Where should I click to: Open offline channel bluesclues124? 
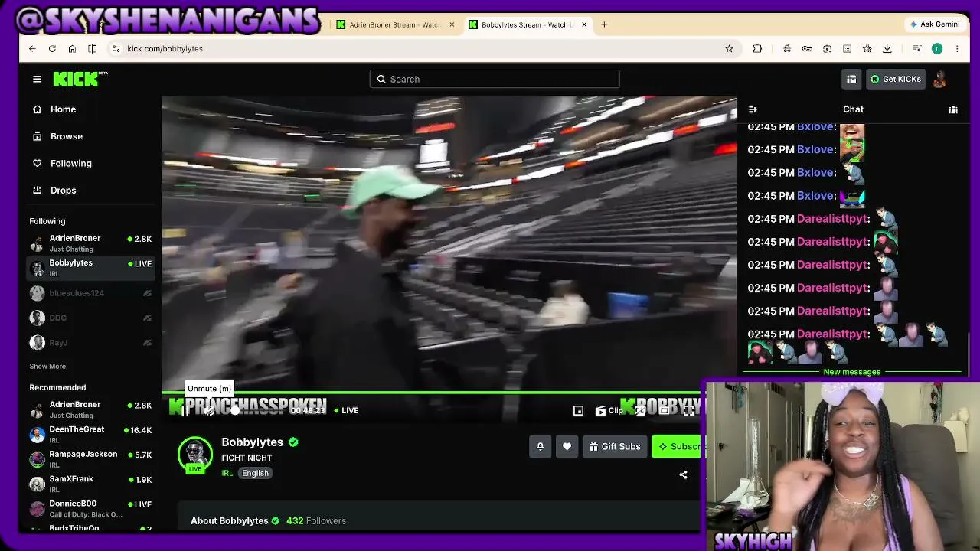(90, 293)
